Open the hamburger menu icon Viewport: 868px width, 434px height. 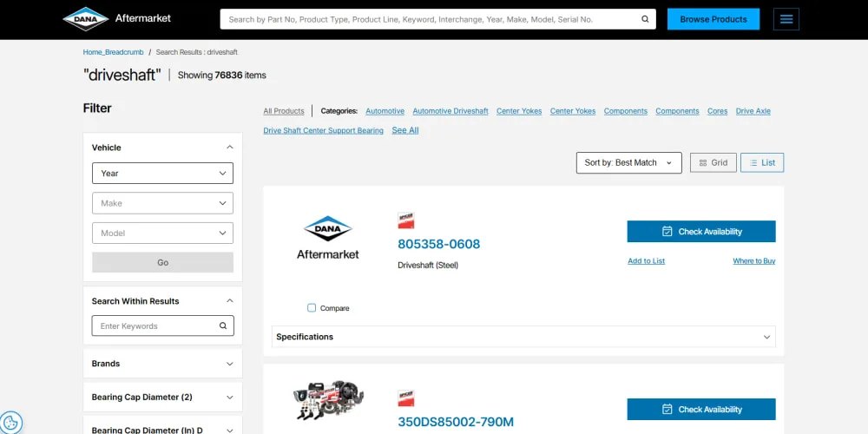tap(786, 19)
